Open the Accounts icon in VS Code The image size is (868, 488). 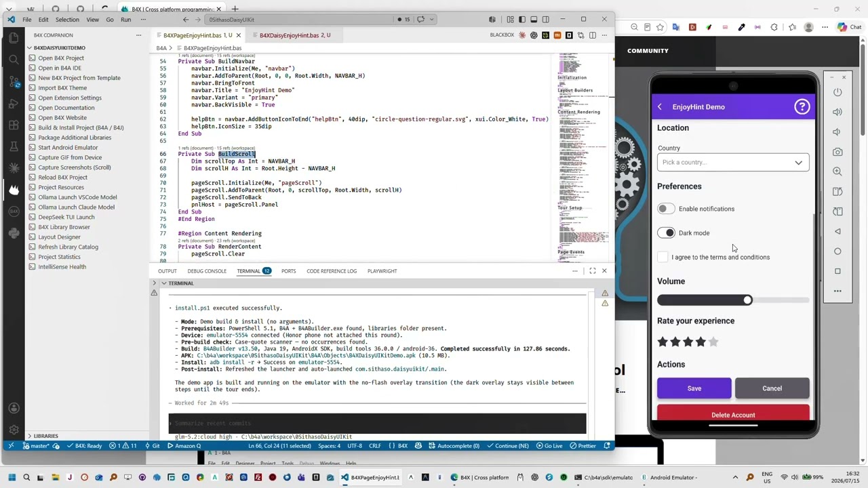(x=14, y=408)
